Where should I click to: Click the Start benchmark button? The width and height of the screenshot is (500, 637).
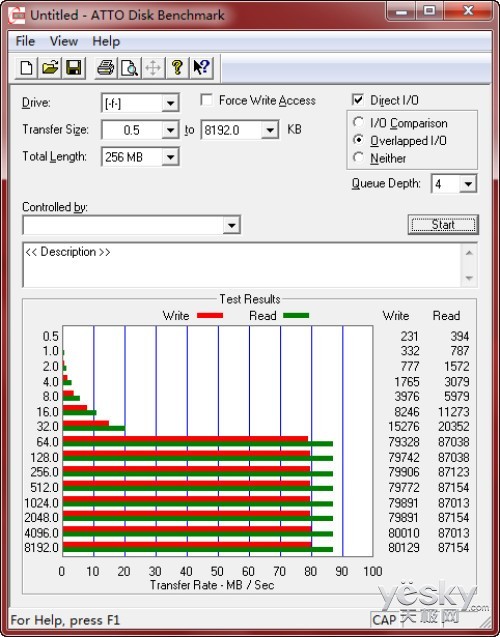pyautogui.click(x=443, y=225)
